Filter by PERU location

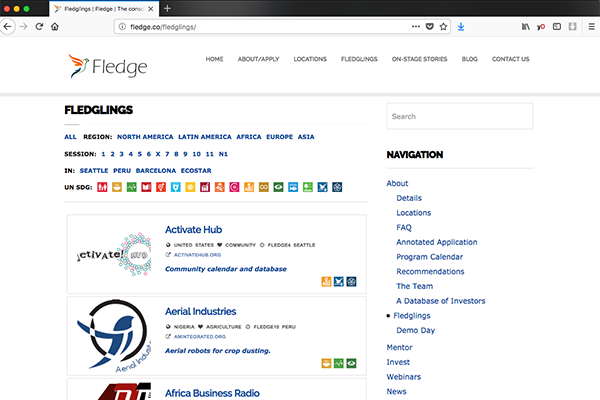click(122, 170)
